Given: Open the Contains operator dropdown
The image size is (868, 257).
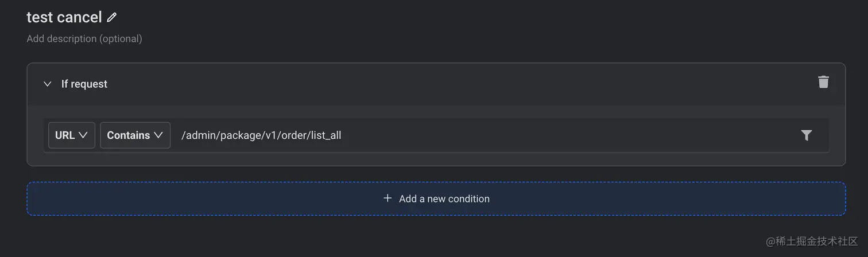Looking at the screenshot, I should [135, 135].
